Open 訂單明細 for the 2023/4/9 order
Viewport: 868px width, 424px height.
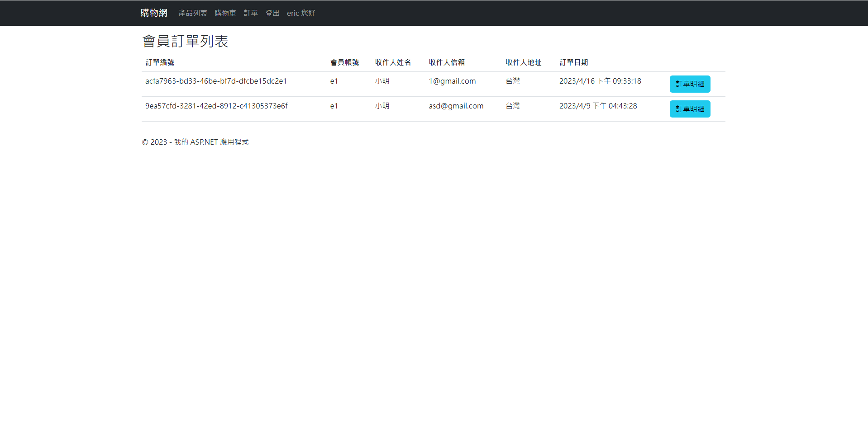[x=689, y=108]
